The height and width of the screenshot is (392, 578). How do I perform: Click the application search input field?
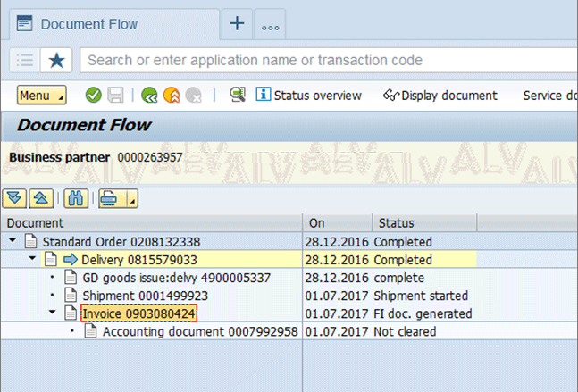click(x=329, y=60)
